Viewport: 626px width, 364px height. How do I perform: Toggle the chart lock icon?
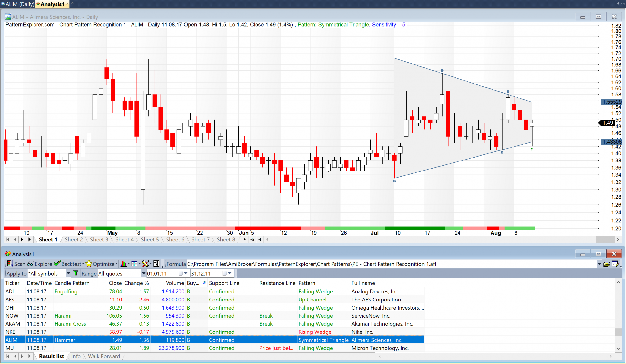click(245, 239)
